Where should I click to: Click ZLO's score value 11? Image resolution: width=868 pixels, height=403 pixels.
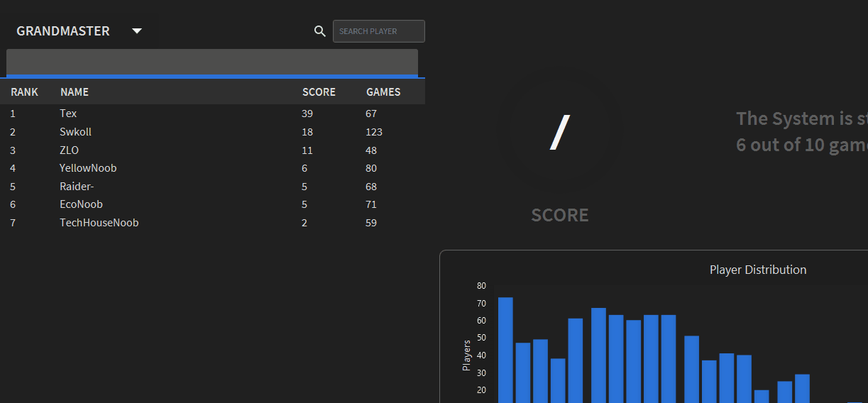pyautogui.click(x=307, y=150)
